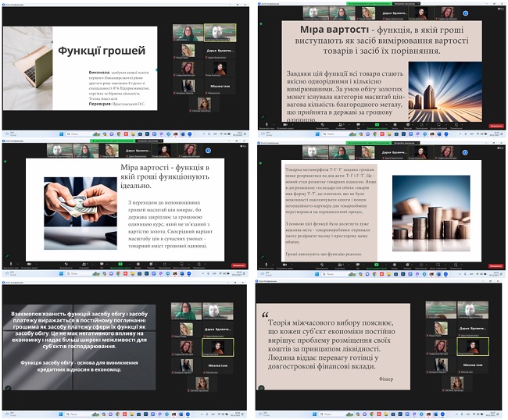Click green Share Screen in golden-coins slide window
The image size is (508, 420).
tap(377, 125)
